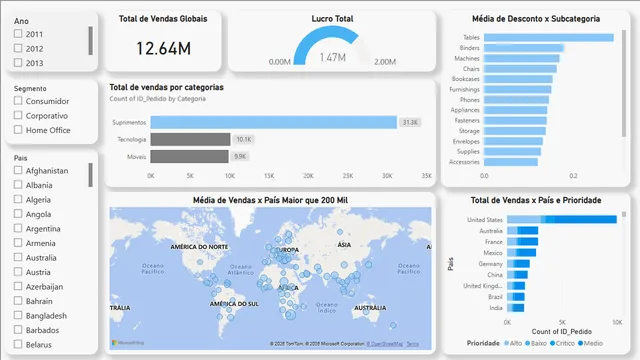640x360 pixels.
Task: Select the Supplies discount bar
Action: [x=512, y=151]
